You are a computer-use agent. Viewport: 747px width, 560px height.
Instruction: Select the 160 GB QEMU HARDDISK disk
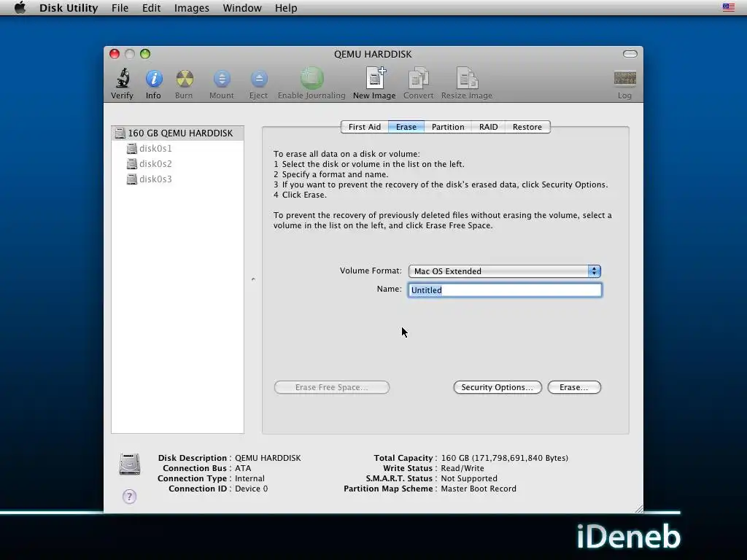point(178,133)
